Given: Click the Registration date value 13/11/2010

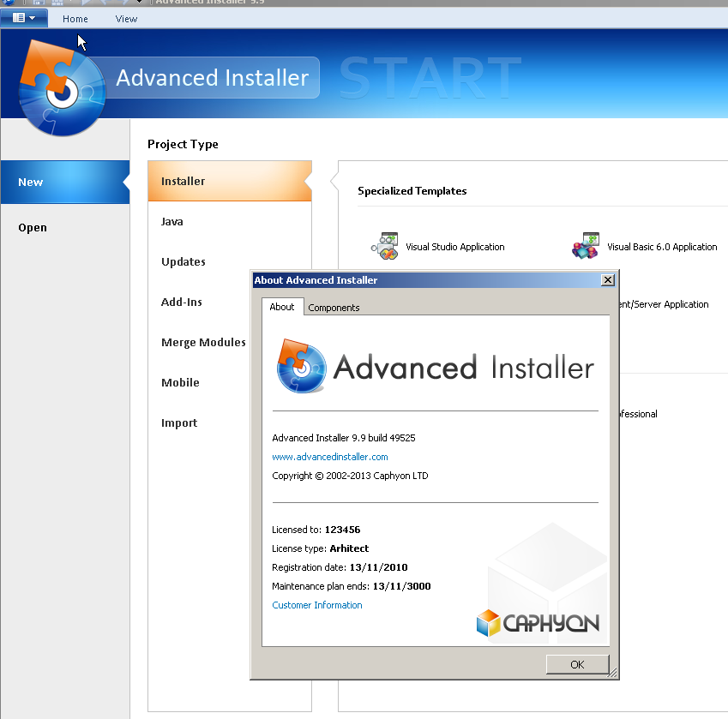Looking at the screenshot, I should click(x=378, y=567).
